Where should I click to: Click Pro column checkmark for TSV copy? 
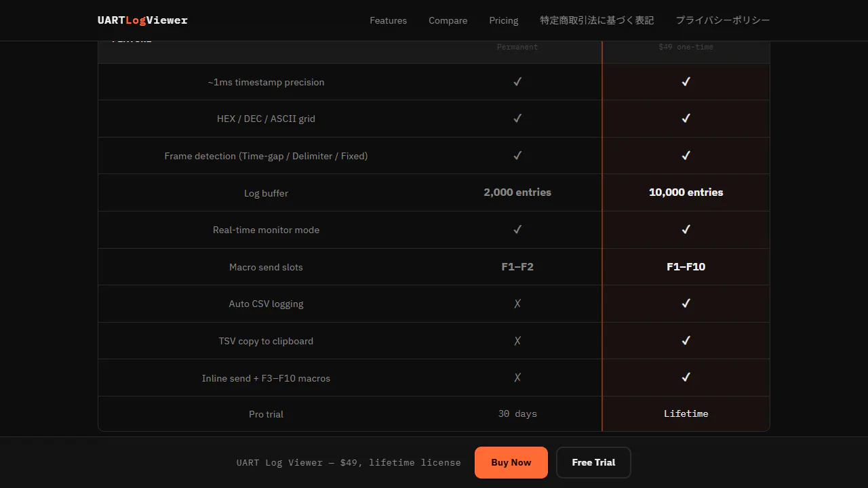(x=686, y=340)
